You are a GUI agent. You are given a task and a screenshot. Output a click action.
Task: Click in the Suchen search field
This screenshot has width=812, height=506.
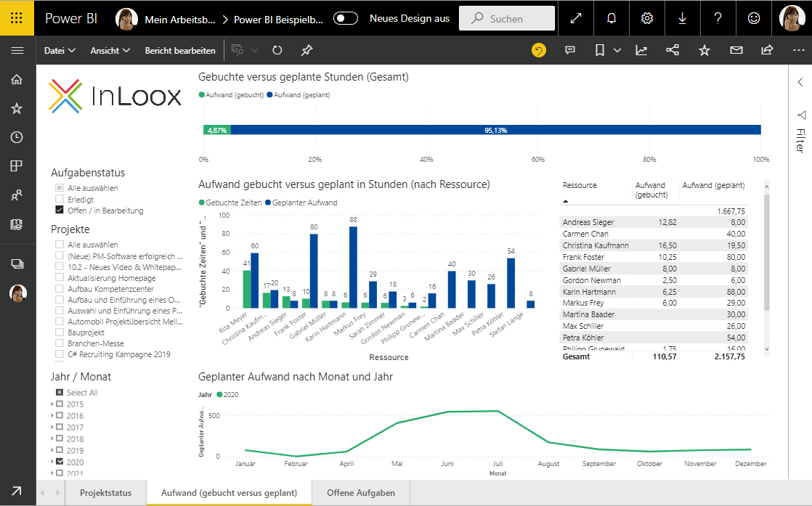507,19
